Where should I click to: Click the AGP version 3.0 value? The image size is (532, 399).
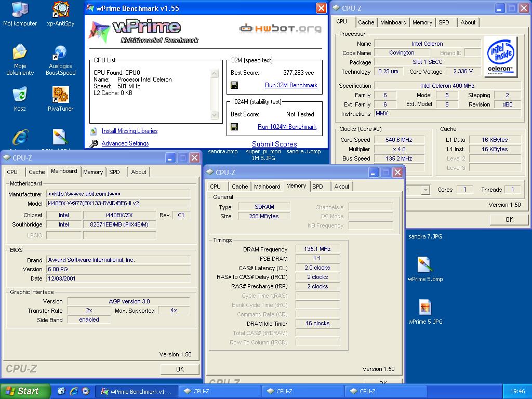pyautogui.click(x=129, y=301)
